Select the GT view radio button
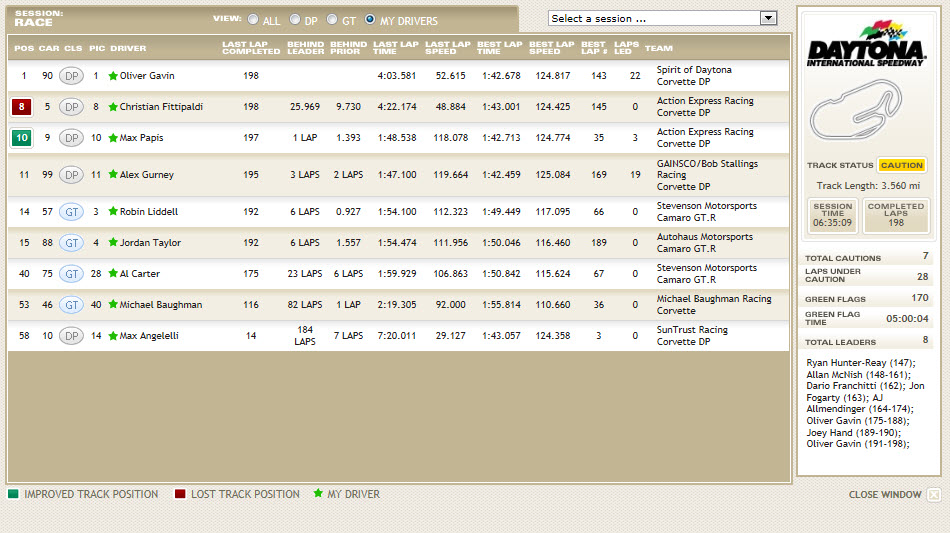The height and width of the screenshot is (533, 950). pyautogui.click(x=332, y=19)
